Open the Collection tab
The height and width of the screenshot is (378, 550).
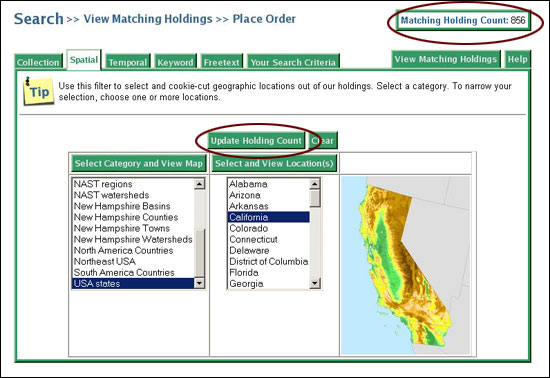point(39,62)
